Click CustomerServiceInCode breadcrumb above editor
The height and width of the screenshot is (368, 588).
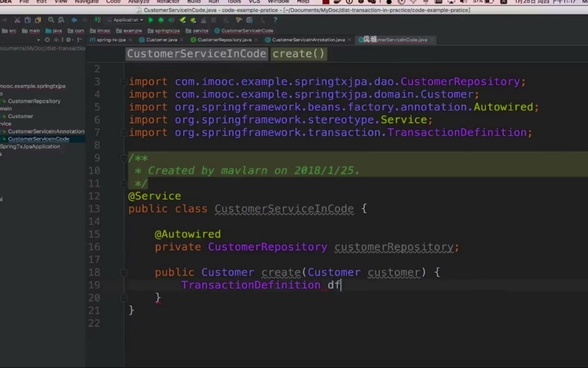pos(197,54)
